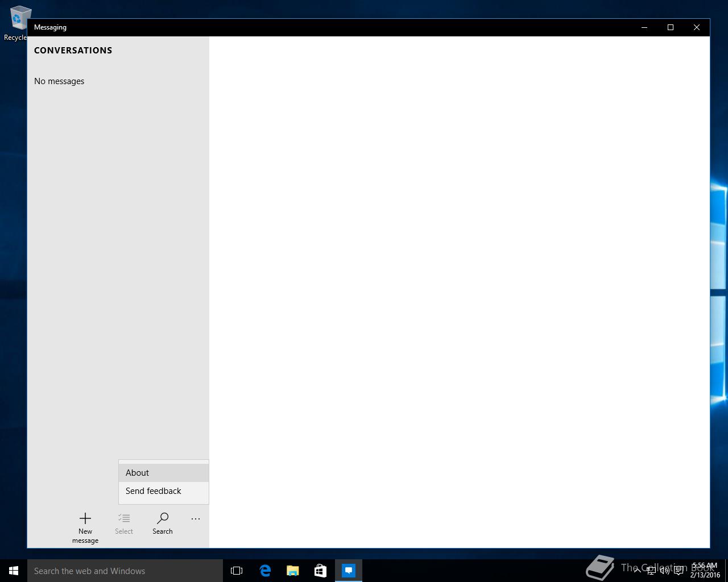
Task: Open File Explorer from the taskbar
Action: [x=293, y=571]
